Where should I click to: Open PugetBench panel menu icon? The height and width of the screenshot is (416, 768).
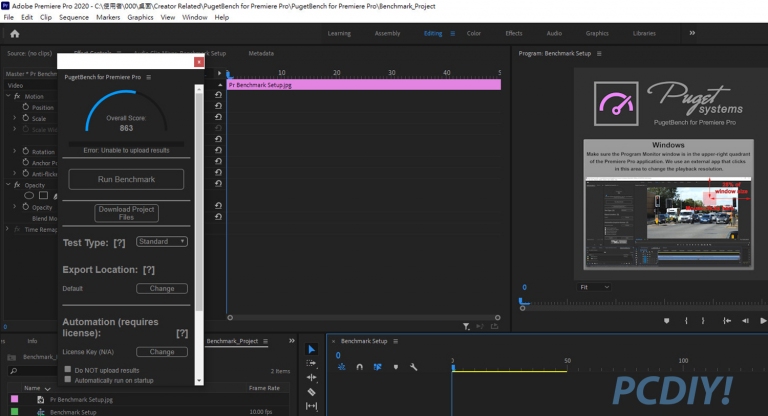pyautogui.click(x=149, y=77)
